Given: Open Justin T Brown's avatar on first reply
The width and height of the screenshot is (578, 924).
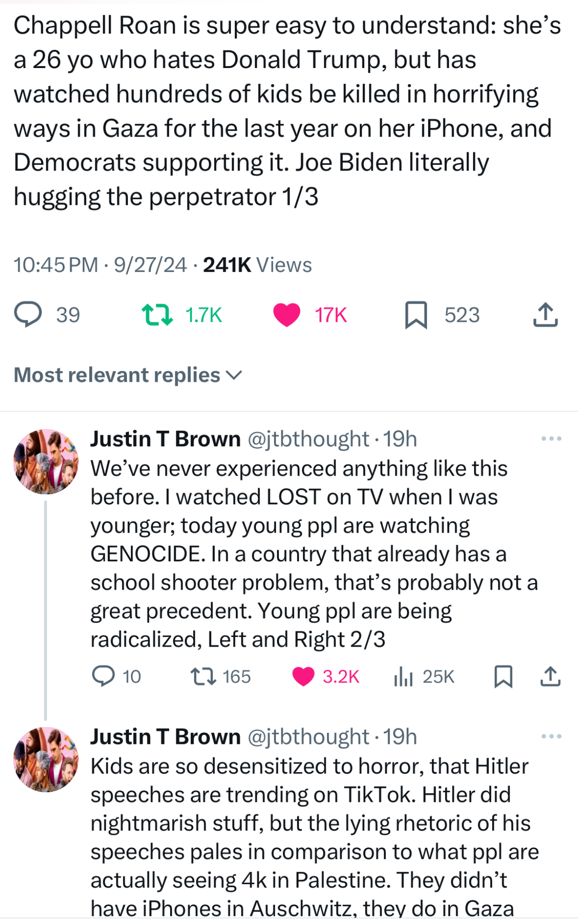Looking at the screenshot, I should [46, 462].
